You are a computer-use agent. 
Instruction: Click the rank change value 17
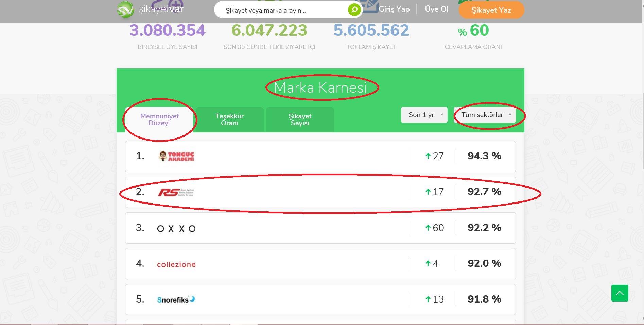click(x=438, y=192)
